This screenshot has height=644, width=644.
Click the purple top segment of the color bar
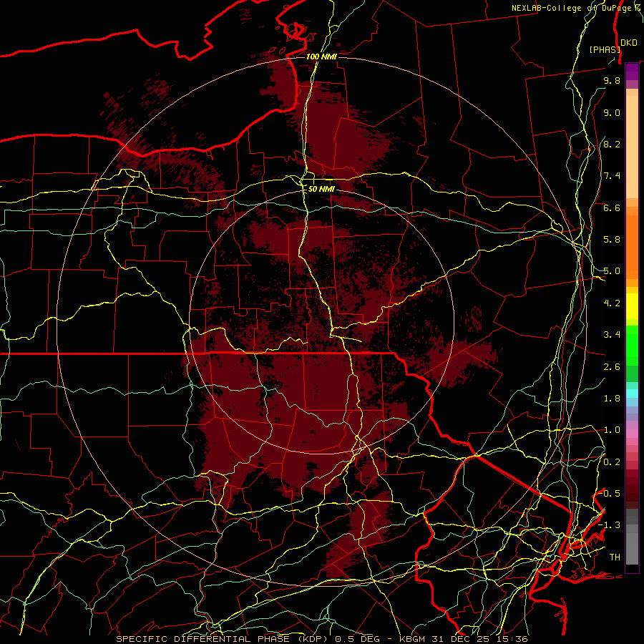[632, 72]
